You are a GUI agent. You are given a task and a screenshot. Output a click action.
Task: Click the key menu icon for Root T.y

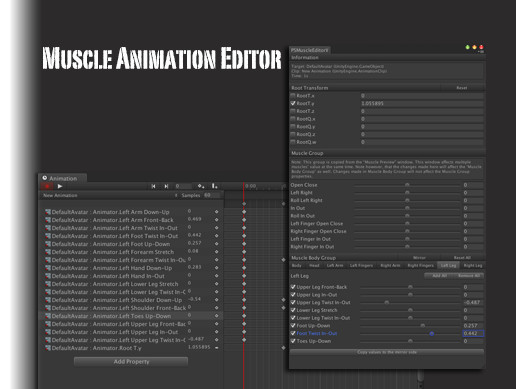(x=217, y=348)
